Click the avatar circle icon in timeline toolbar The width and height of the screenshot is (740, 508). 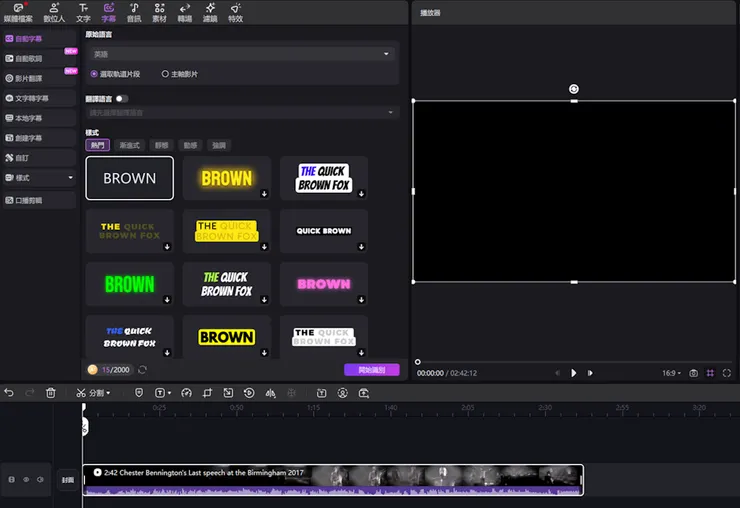[x=343, y=393]
